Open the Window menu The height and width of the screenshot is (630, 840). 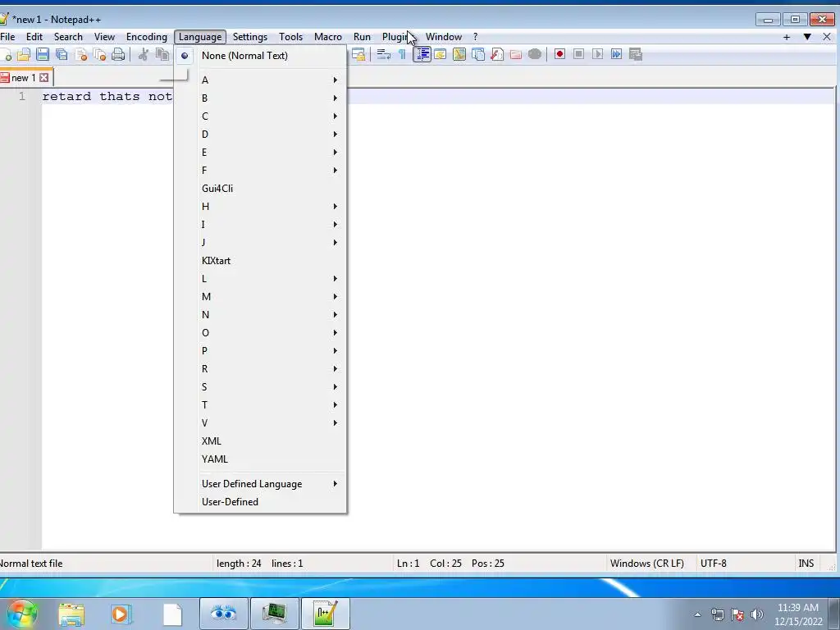[x=444, y=37]
